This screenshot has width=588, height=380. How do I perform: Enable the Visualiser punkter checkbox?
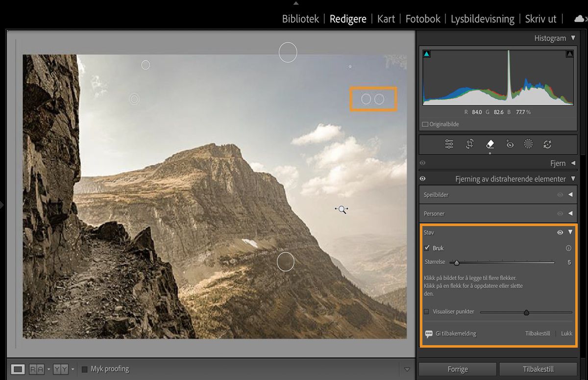(x=426, y=311)
